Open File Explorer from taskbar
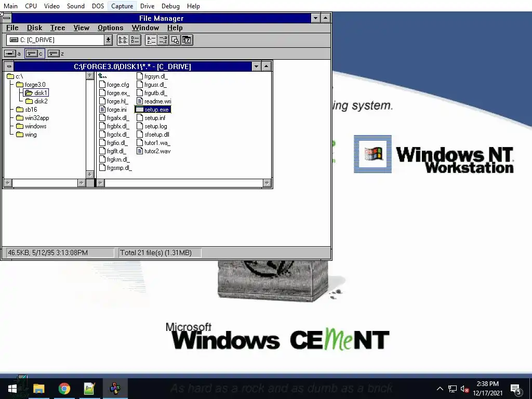This screenshot has width=532, height=399. coord(38,389)
